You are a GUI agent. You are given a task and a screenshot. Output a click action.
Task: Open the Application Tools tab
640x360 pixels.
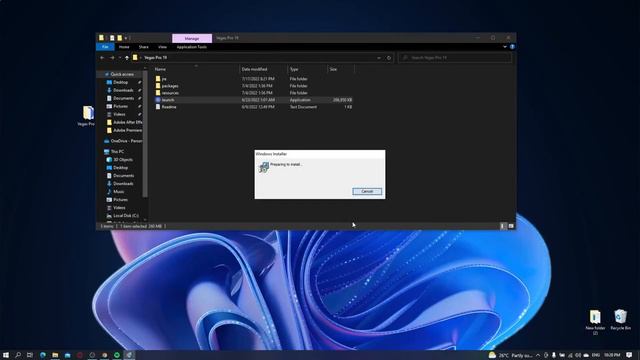(191, 47)
